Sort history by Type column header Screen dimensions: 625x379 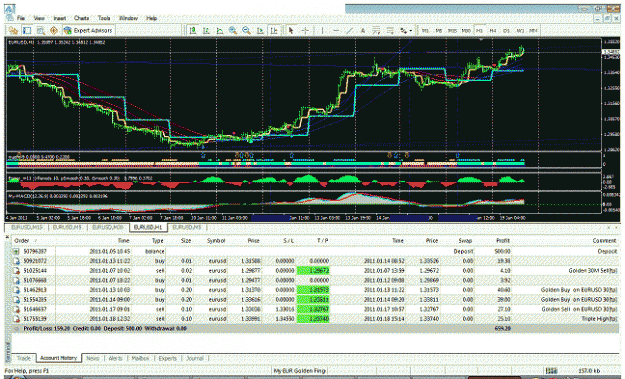click(158, 241)
